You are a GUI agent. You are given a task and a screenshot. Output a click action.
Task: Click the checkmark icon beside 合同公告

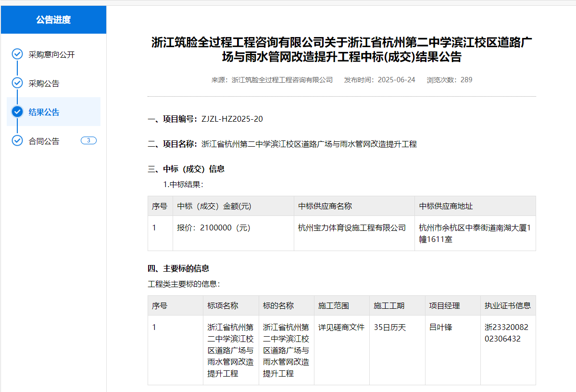coord(17,141)
